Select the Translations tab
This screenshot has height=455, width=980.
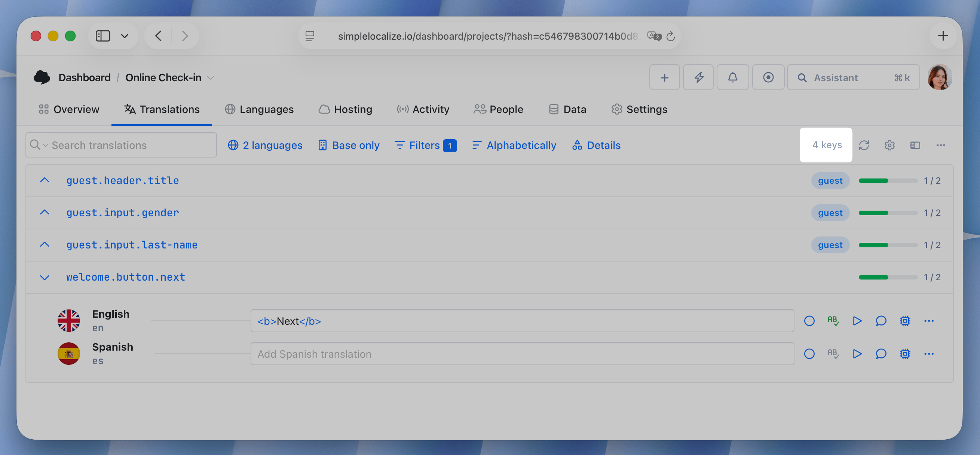click(162, 109)
